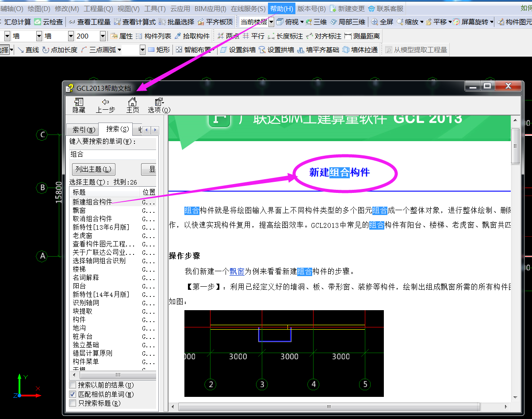
Task: Select the 直线 line drawing tool
Action: 28,50
